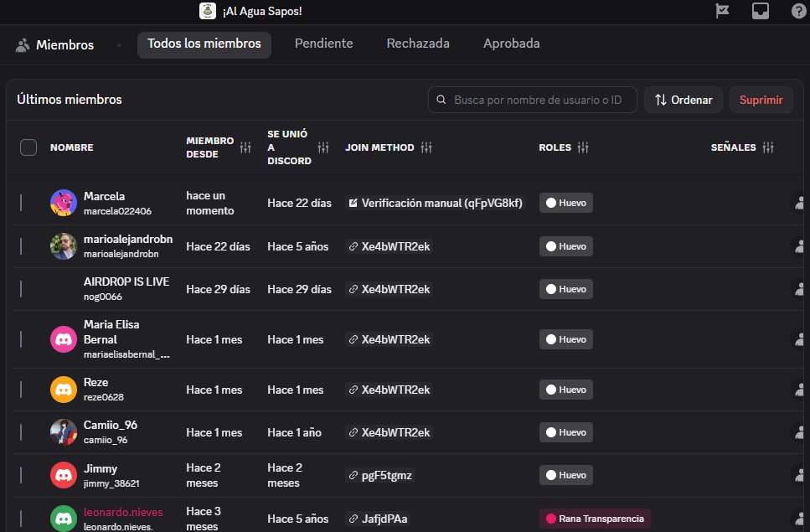Click the ¡Al Agua Sapos! server icon
This screenshot has width=810, height=532.
coord(208,11)
